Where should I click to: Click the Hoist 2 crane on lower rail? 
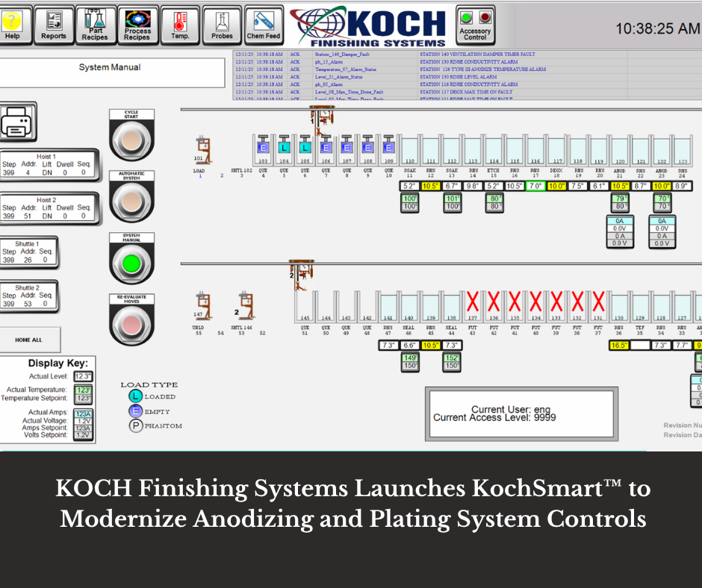[x=301, y=275]
